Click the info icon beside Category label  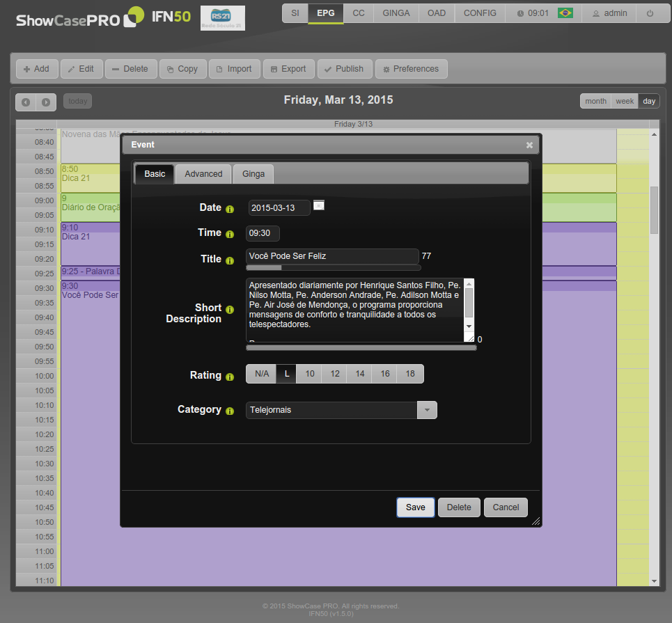(229, 411)
